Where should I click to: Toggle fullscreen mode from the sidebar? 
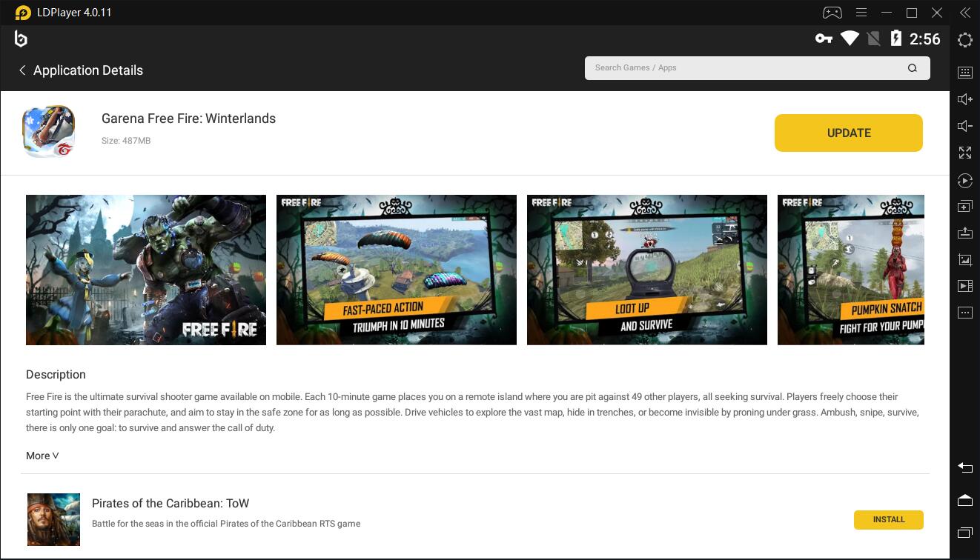click(x=964, y=153)
